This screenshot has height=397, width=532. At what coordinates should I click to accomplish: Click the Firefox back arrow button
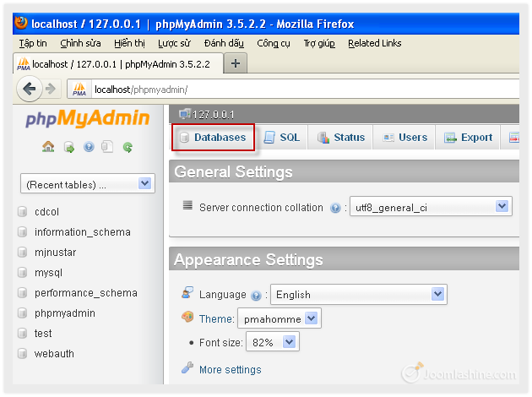pyautogui.click(x=30, y=89)
